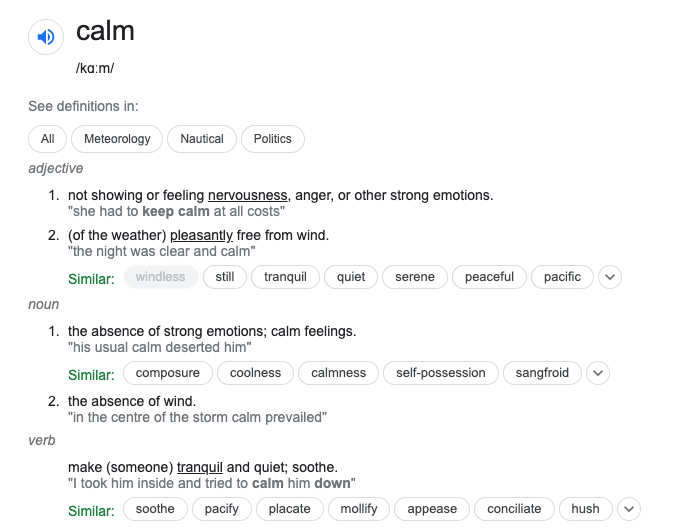Click the conciliate synonym chip
Viewport: 683px width, 528px height.
tap(514, 509)
